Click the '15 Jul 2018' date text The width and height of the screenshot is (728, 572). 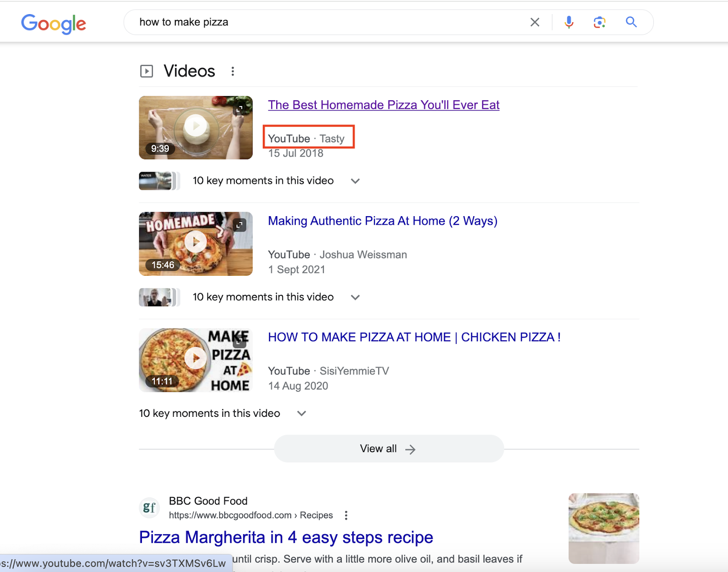[x=296, y=153]
